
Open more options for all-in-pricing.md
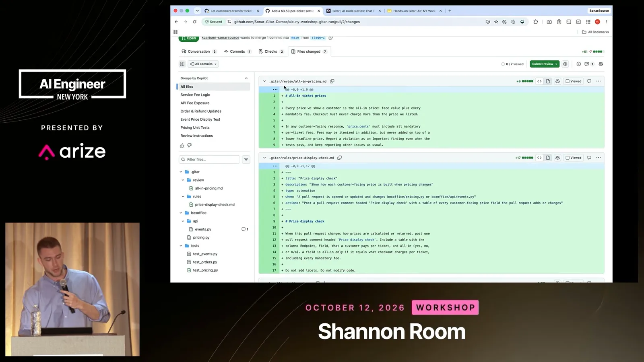point(599,81)
